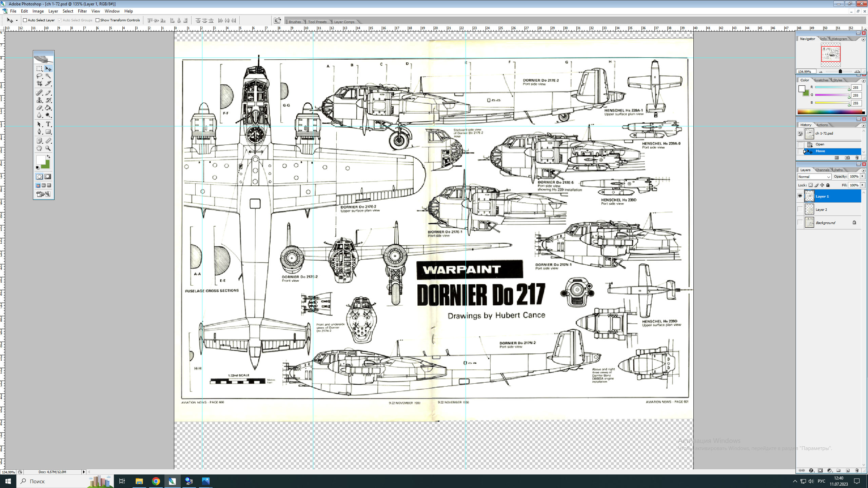This screenshot has width=868, height=488.
Task: Select the Rectangular Marquee tool
Action: tap(39, 68)
